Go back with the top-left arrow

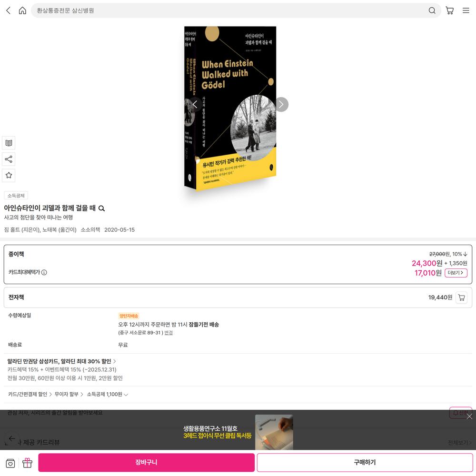click(x=9, y=10)
